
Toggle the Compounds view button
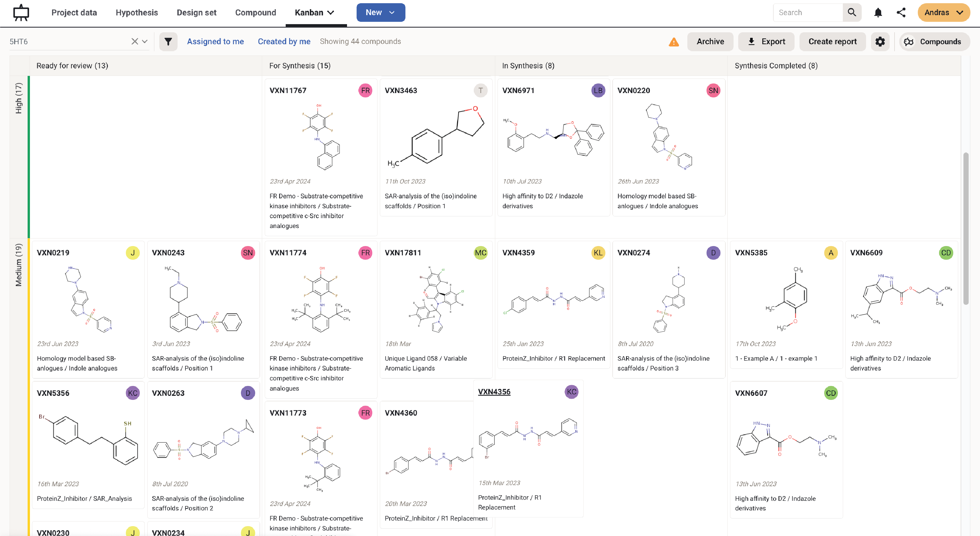(x=934, y=42)
